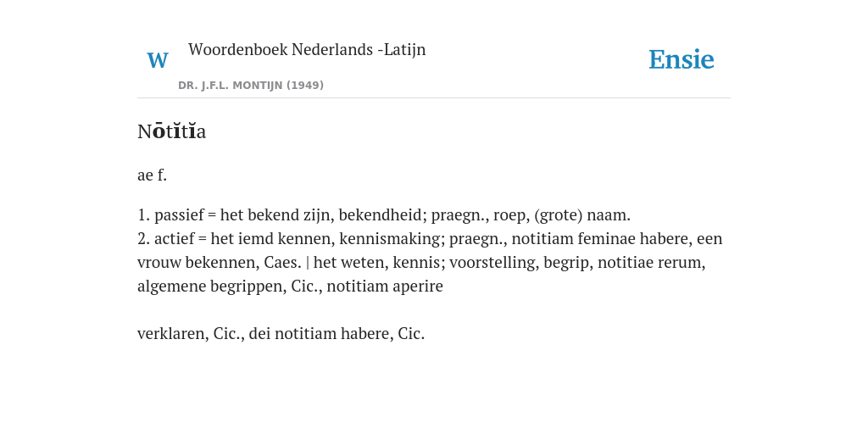Image resolution: width=868 pixels, height=434 pixels.
Task: Click the phrase '(grote) naam'
Action: click(581, 214)
